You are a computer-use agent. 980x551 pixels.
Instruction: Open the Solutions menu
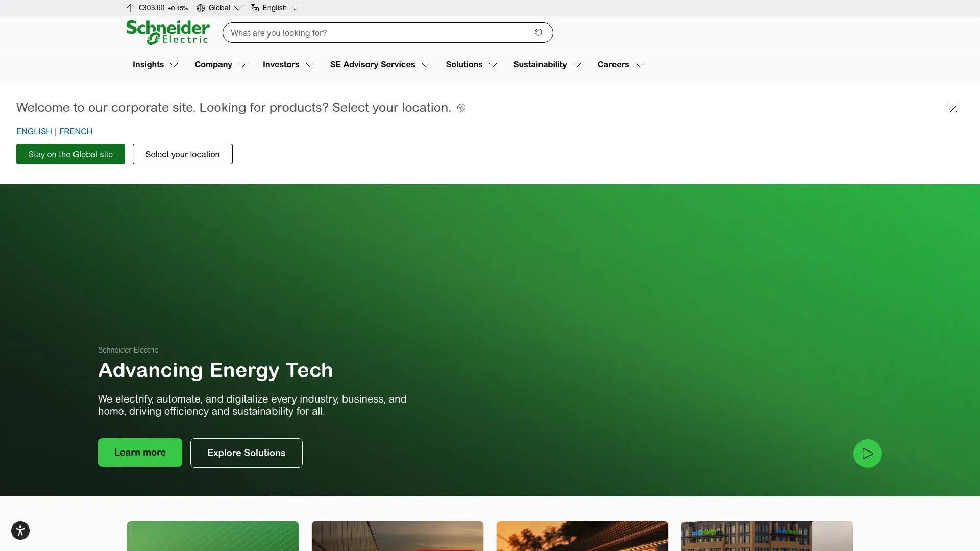click(x=464, y=65)
